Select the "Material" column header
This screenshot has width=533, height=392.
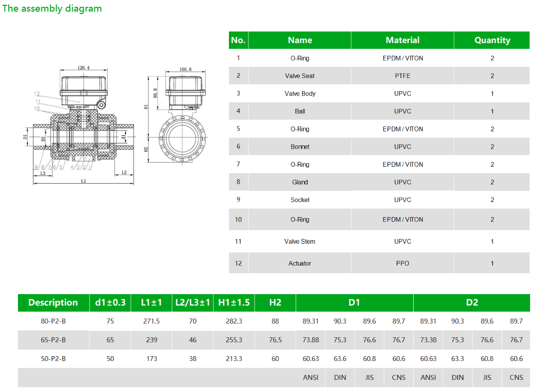coord(403,40)
